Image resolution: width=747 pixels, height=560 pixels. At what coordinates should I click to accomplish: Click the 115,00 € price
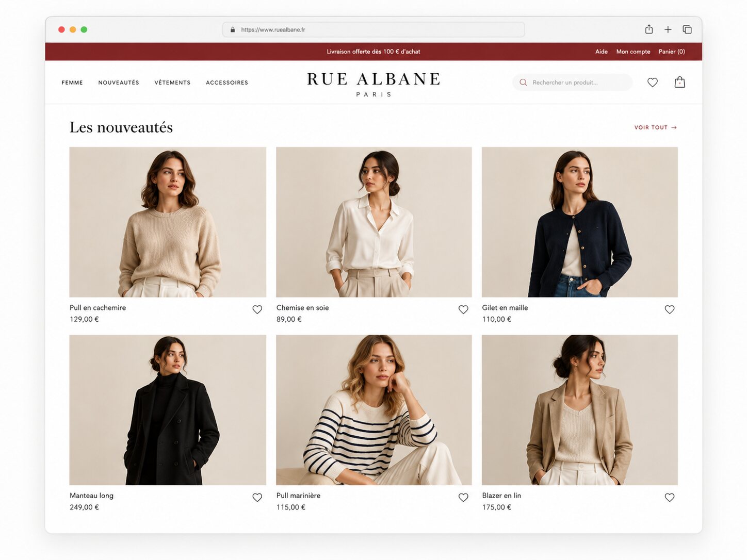(x=291, y=507)
